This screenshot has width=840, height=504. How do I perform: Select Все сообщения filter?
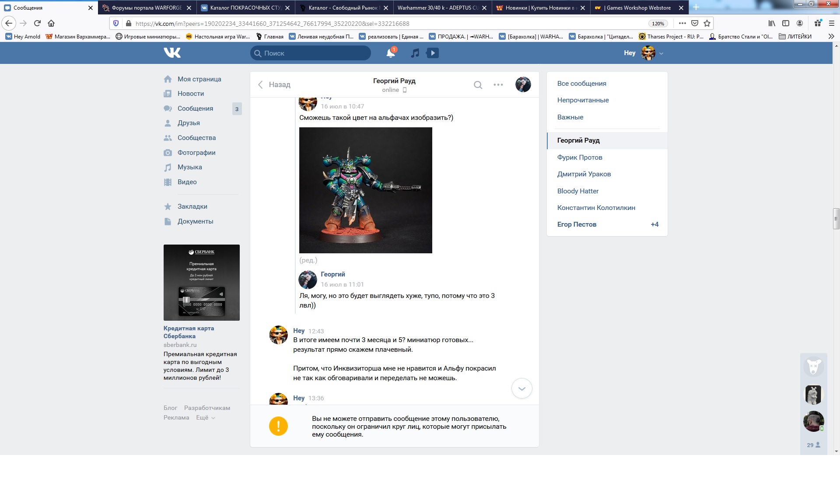pos(607,84)
